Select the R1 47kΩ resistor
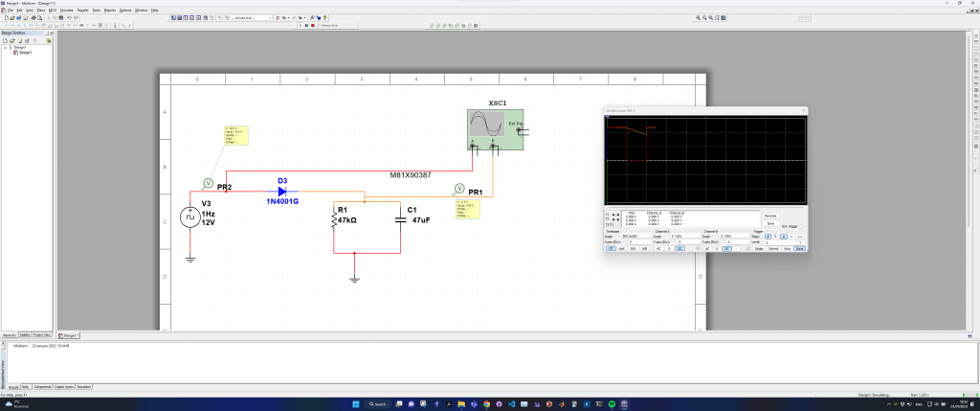The width and height of the screenshot is (980, 411). coord(334,220)
